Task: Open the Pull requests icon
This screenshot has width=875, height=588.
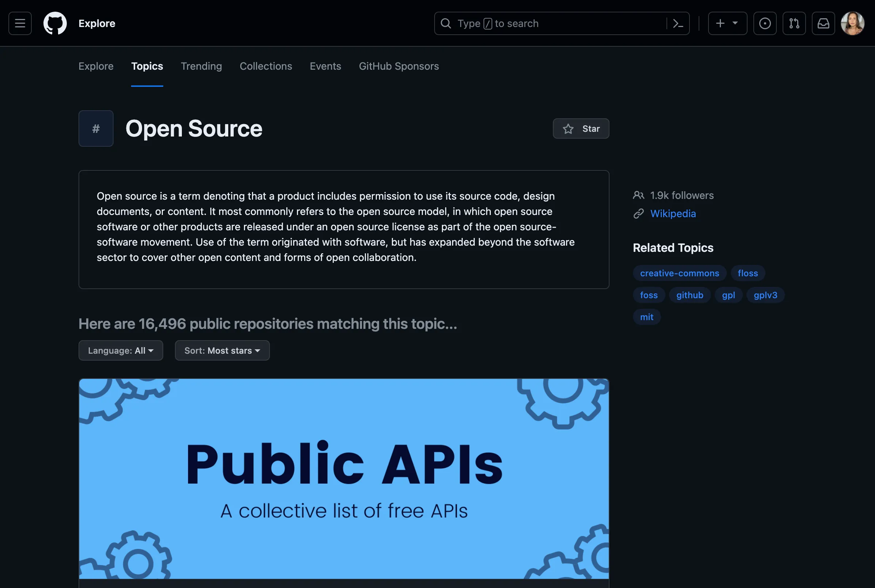Action: [x=794, y=23]
